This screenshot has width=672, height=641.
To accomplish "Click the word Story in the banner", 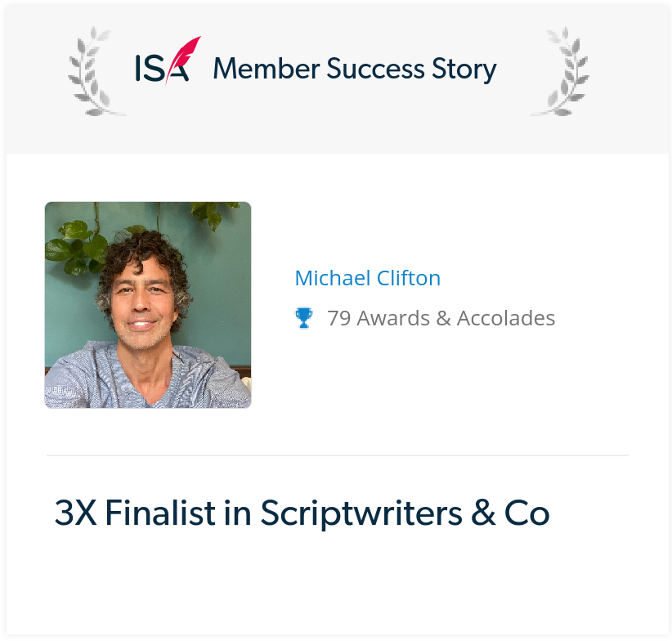I will point(464,69).
